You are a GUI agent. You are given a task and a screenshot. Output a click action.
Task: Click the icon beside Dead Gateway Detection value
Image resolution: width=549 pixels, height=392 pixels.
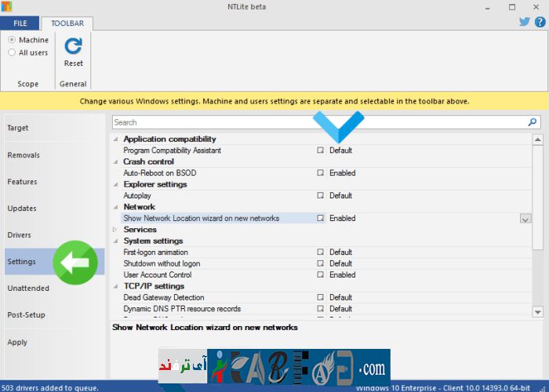pos(320,298)
